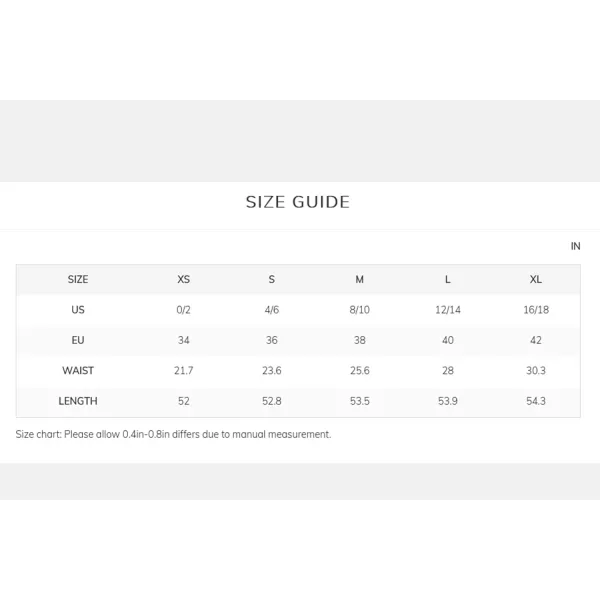
Task: Click the length value 52.8 cell
Action: [x=272, y=401]
